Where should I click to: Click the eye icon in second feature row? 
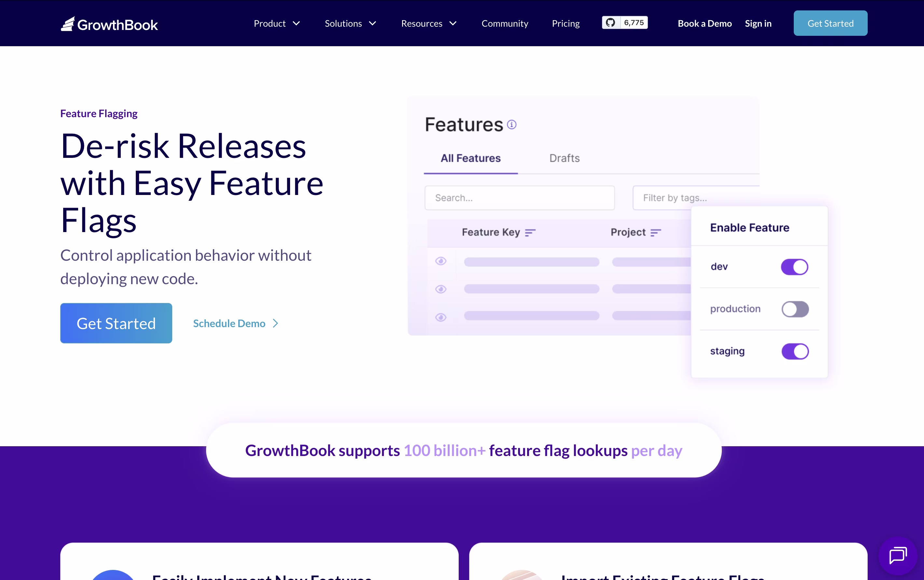441,289
